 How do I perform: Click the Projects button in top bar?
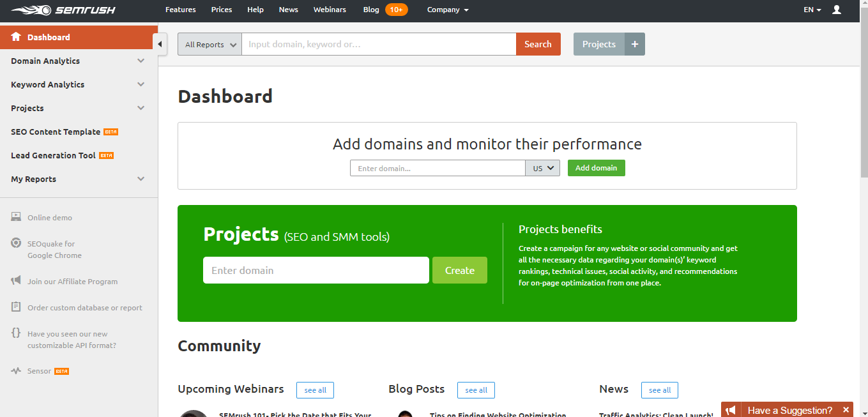(x=599, y=44)
